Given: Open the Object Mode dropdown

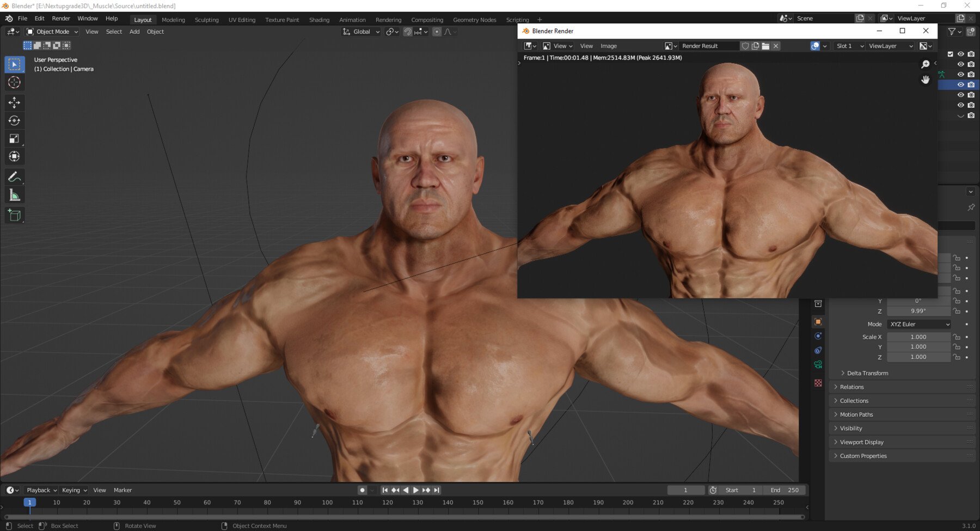Looking at the screenshot, I should pyautogui.click(x=52, y=31).
